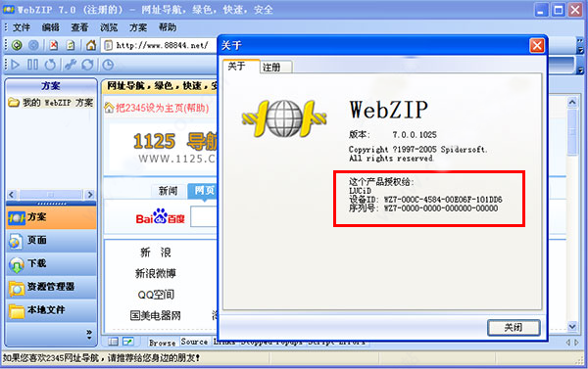
Task: Switch to 注册 tab in dialog
Action: coord(276,68)
